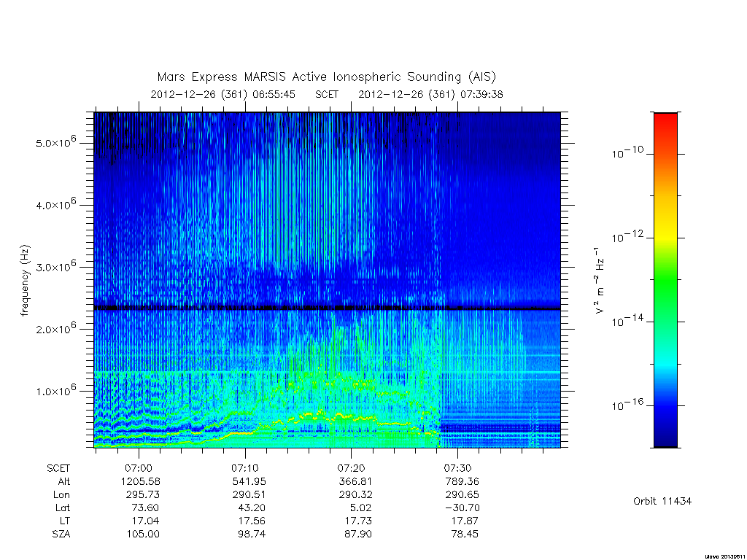747x560 pixels.
Task: Click the 4.0×10⁶ frequency tick label
Action: pos(55,204)
